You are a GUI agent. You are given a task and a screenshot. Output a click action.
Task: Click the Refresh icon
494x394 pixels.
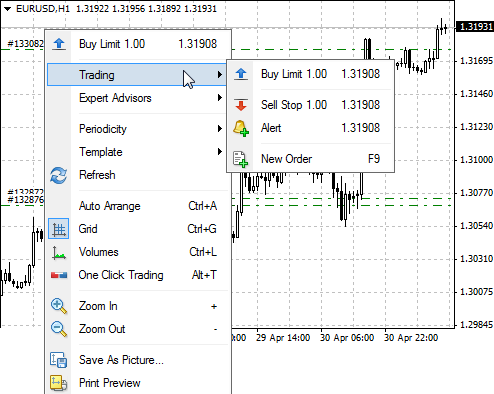[59, 175]
